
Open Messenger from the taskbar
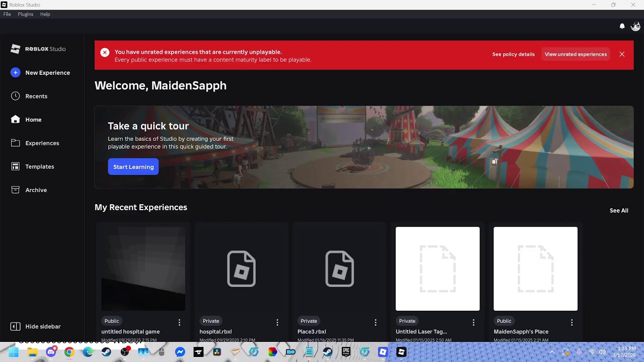180,352
